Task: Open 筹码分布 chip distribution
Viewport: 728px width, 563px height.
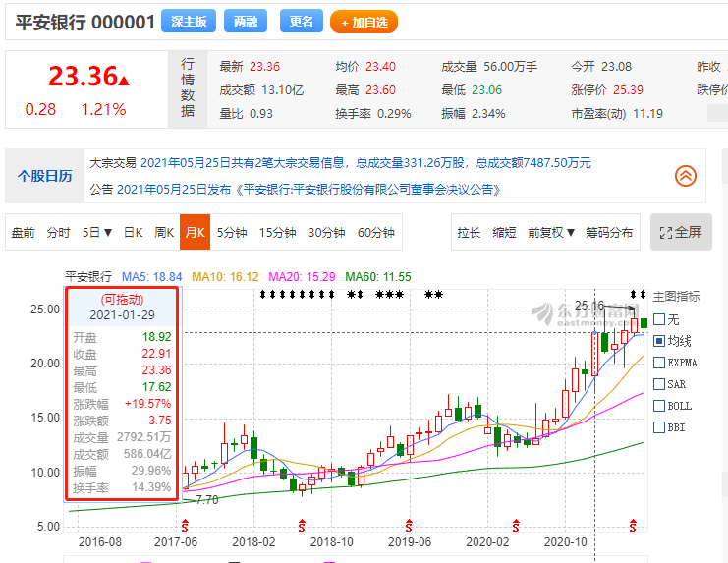Action: [x=609, y=233]
